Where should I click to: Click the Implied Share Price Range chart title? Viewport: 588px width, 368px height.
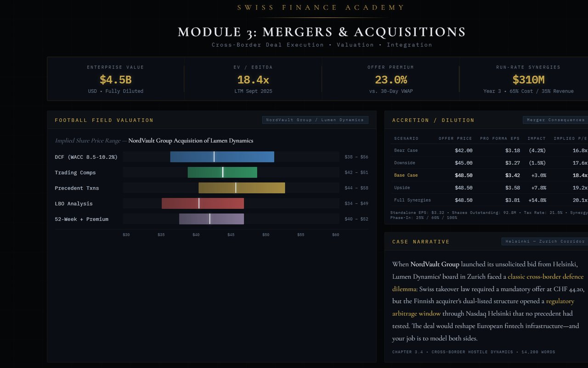154,140
